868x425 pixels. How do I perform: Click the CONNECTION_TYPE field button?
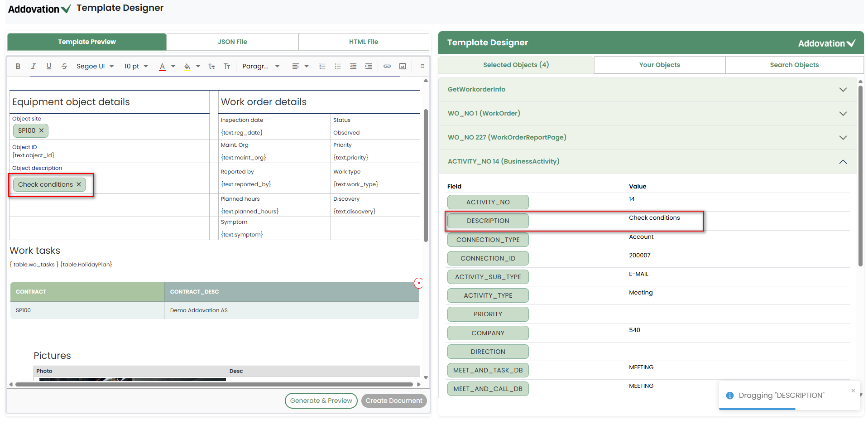pos(488,240)
